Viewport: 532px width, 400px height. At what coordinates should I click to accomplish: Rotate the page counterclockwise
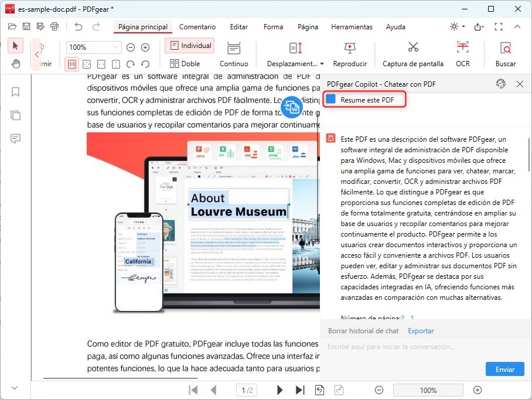(145, 64)
